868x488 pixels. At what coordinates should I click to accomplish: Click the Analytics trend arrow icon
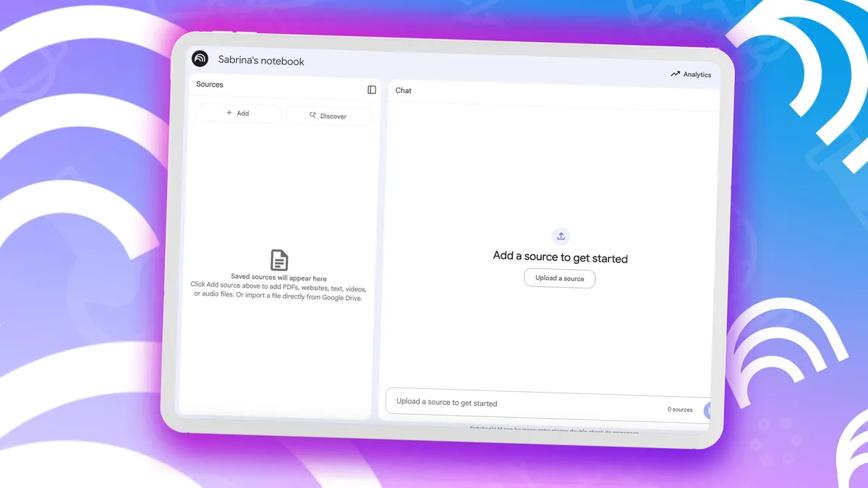coord(675,74)
